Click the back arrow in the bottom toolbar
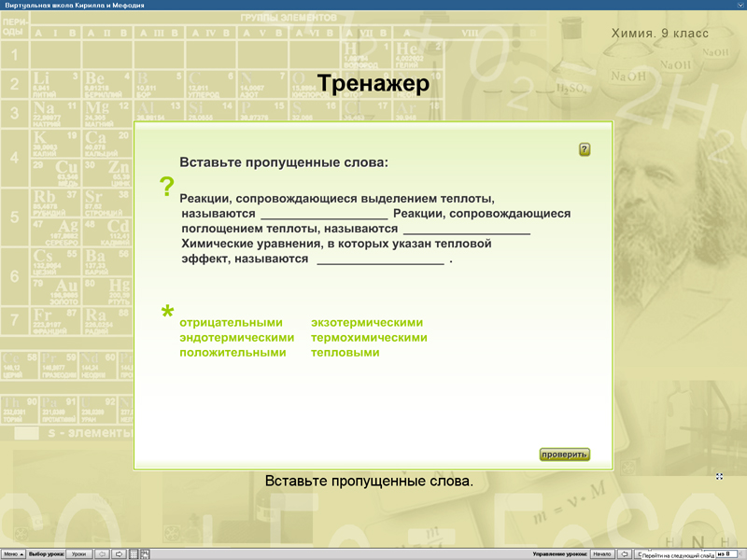 point(103,553)
